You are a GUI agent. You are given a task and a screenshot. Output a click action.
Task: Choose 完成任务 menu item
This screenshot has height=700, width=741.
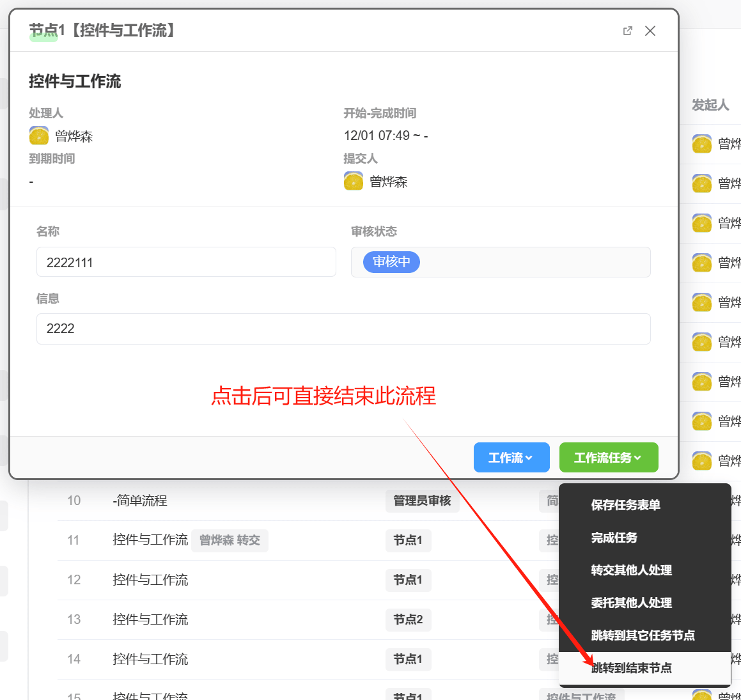614,538
